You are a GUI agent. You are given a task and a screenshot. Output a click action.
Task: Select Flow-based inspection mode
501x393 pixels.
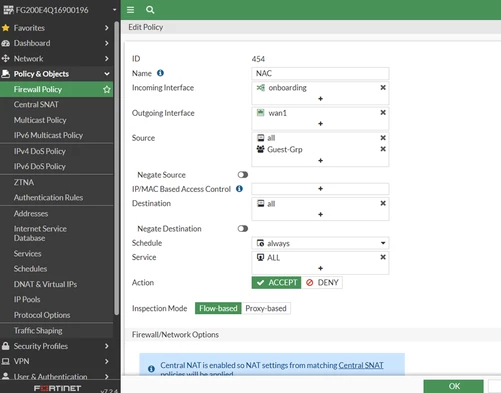(218, 308)
